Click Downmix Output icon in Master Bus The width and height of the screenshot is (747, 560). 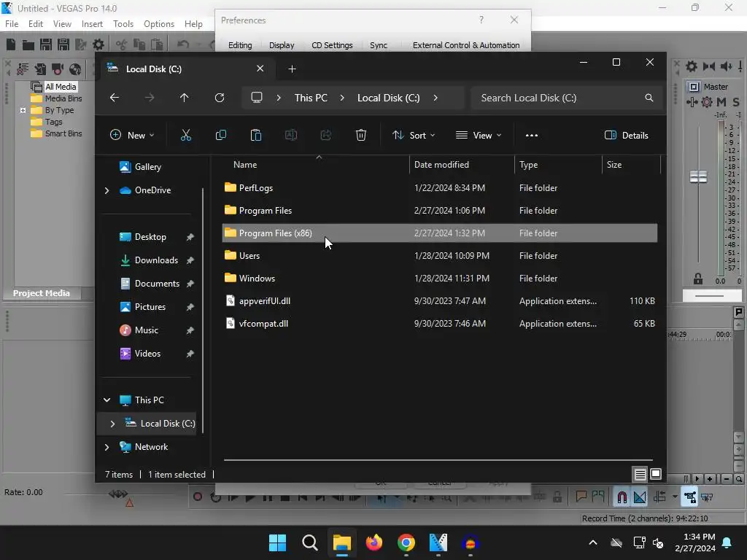point(709,66)
